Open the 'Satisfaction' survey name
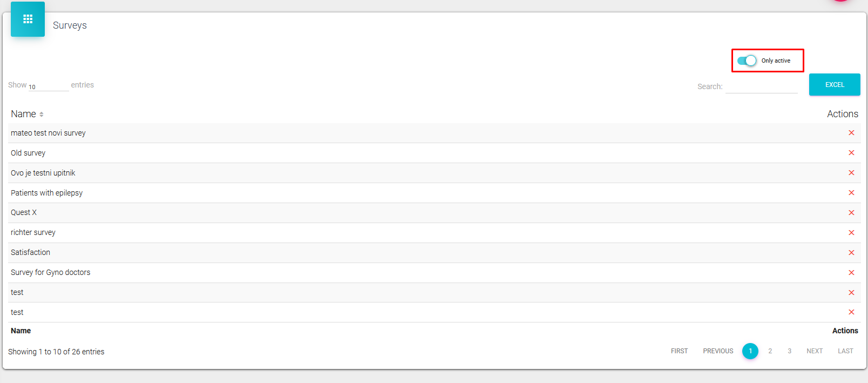This screenshot has height=383, width=868. click(x=30, y=252)
